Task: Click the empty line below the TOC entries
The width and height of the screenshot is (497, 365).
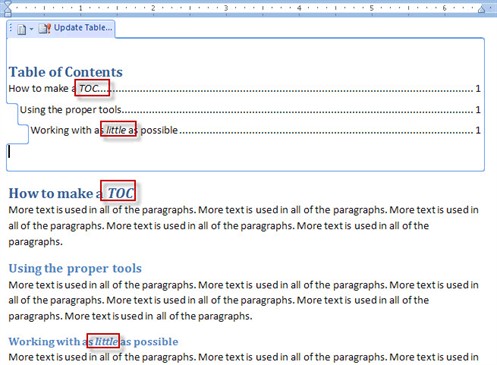Action: pos(245,152)
